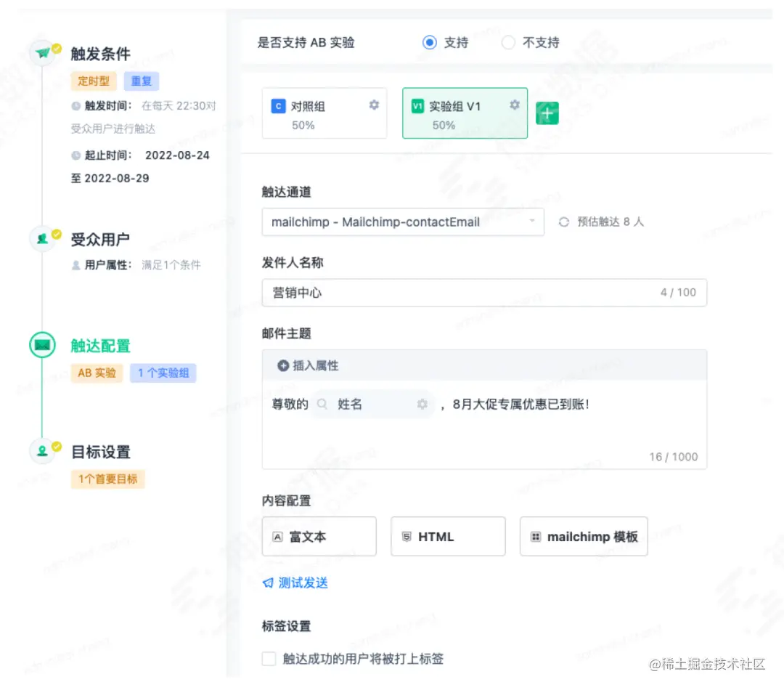Click the trigger condition paper-plane step icon
The width and height of the screenshot is (784, 690).
(x=43, y=53)
